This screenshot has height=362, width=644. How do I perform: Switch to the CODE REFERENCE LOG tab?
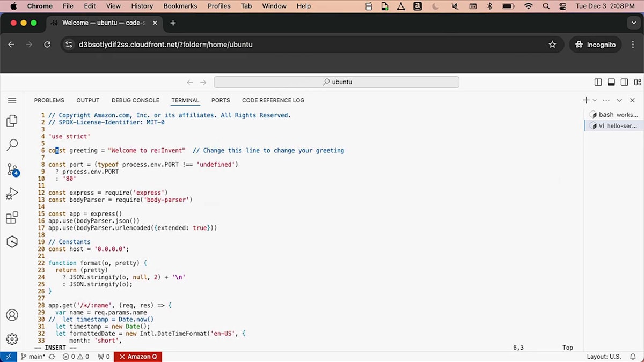click(273, 100)
